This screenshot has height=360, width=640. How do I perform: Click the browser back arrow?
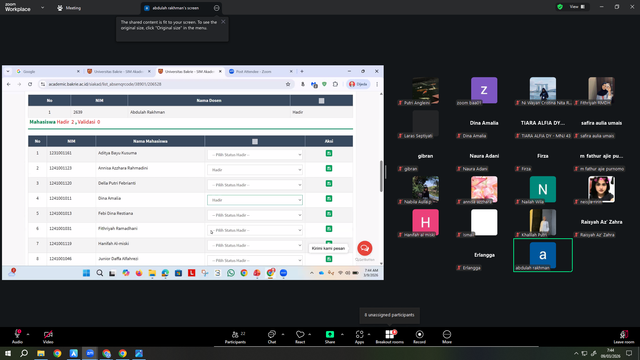coord(9,84)
